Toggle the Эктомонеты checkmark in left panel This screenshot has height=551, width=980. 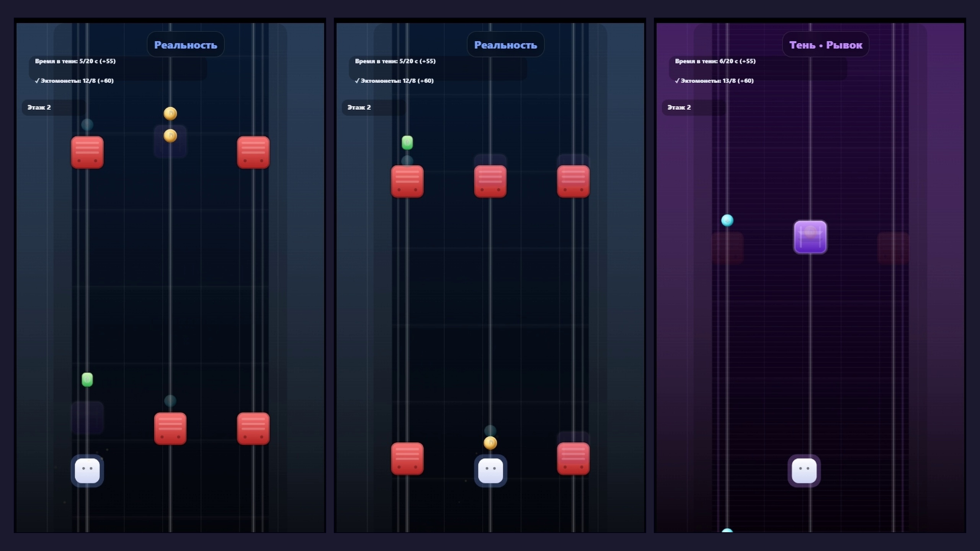pyautogui.click(x=38, y=81)
